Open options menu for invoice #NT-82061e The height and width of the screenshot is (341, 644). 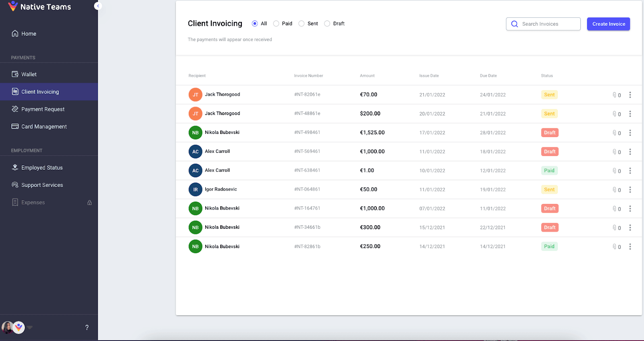630,95
